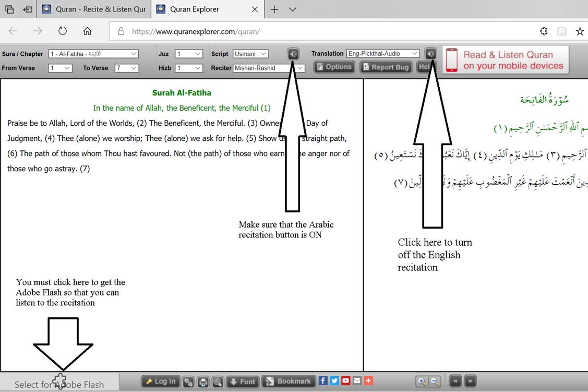Click the Bookmark button
The image size is (588, 392).
(289, 382)
